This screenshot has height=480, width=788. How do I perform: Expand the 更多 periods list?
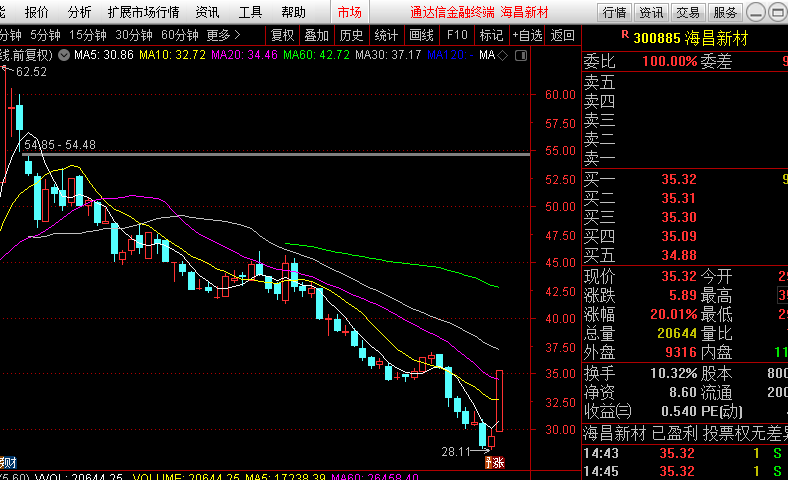tap(224, 35)
